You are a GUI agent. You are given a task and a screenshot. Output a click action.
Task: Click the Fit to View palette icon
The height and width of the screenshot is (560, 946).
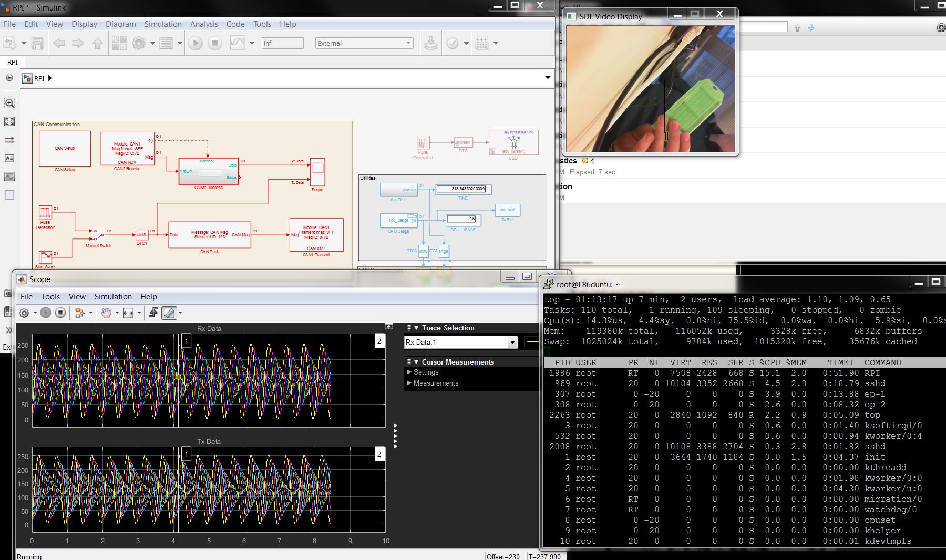[9, 121]
